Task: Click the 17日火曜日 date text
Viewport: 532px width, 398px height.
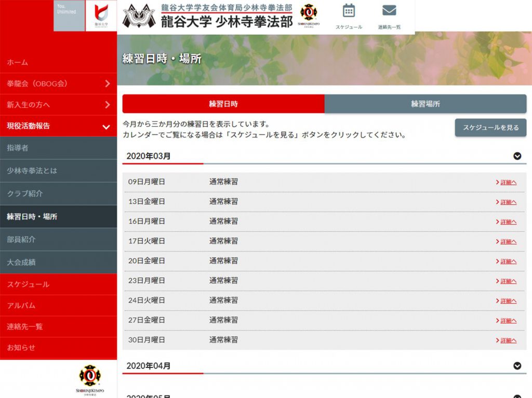Action: 147,241
